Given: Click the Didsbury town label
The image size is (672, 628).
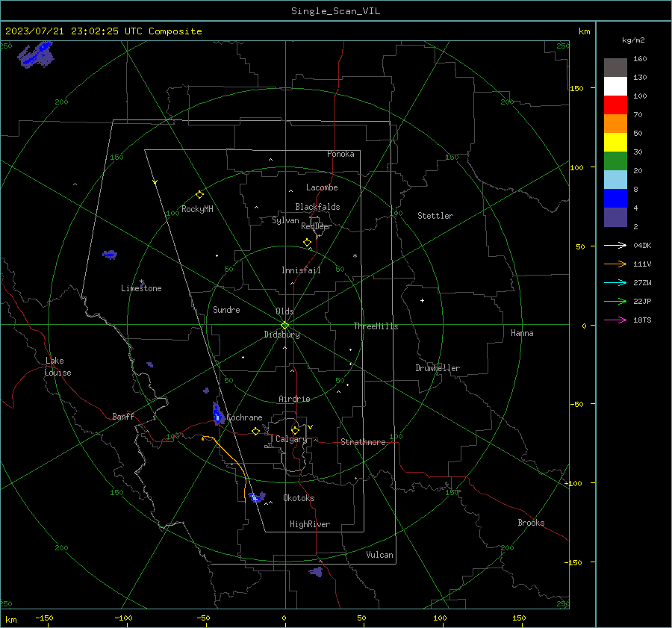Looking at the screenshot, I should 281,335.
